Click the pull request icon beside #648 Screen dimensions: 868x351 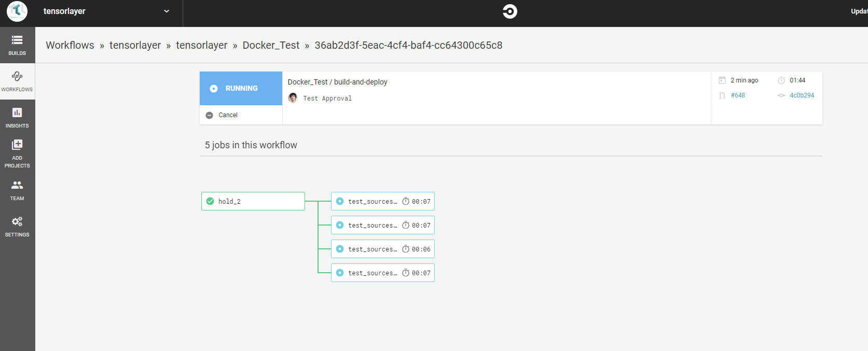pyautogui.click(x=722, y=95)
